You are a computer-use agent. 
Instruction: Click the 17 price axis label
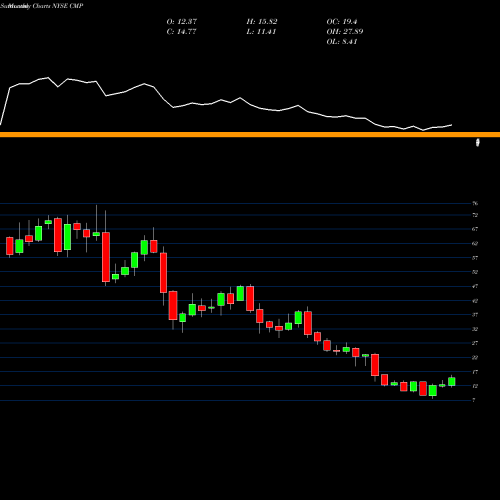click(475, 372)
